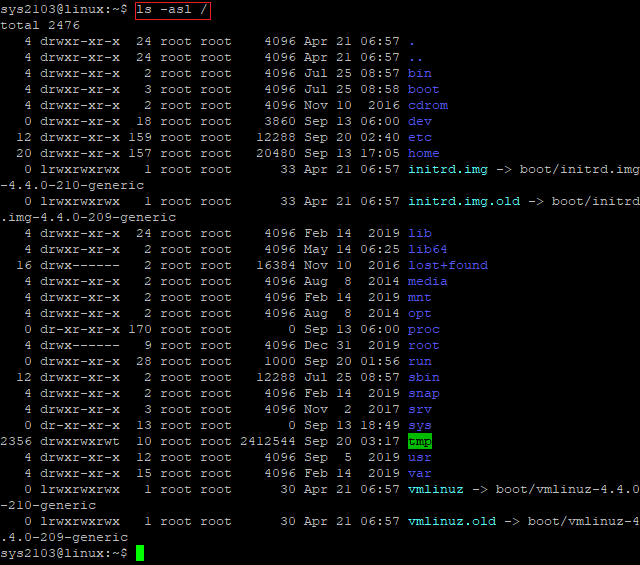
Task: Click the time '17:05' in home row
Action: click(x=380, y=153)
